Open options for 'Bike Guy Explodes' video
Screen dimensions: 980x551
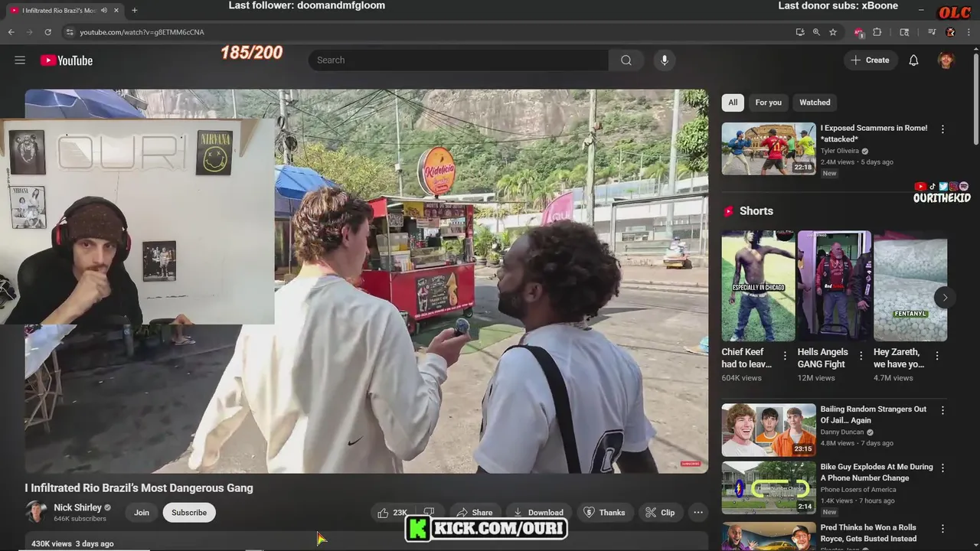[x=942, y=468]
